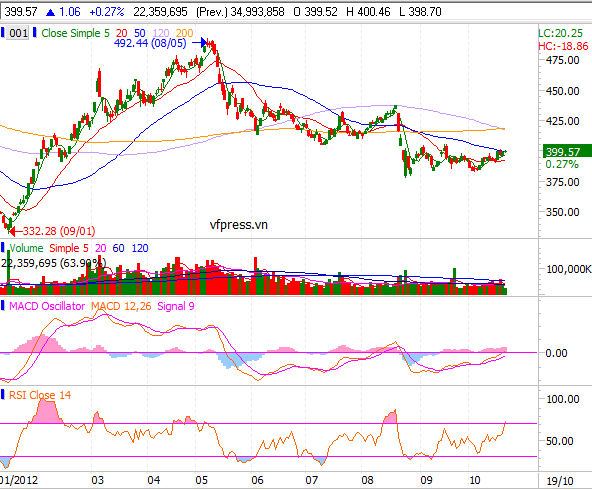Toggle the 50-period moving average label

[140, 33]
